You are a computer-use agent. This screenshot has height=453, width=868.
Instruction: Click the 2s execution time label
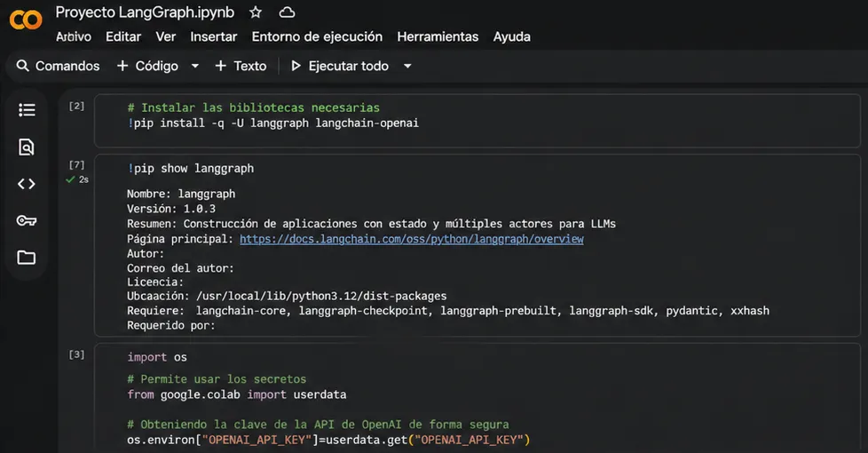click(x=83, y=179)
